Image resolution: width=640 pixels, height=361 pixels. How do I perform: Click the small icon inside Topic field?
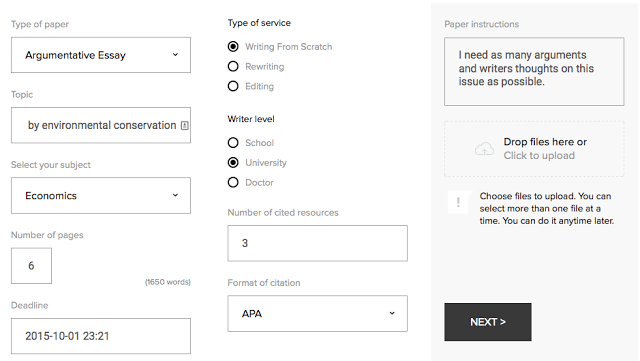(184, 125)
